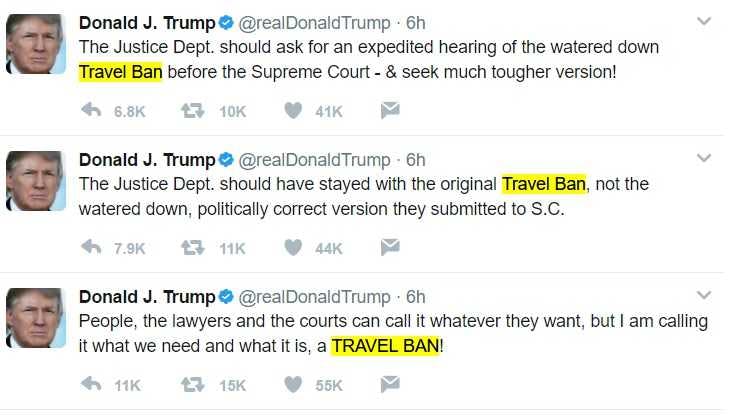Reply to the politically correct version tweet
Screen dimensions: 739x420
click(x=91, y=247)
